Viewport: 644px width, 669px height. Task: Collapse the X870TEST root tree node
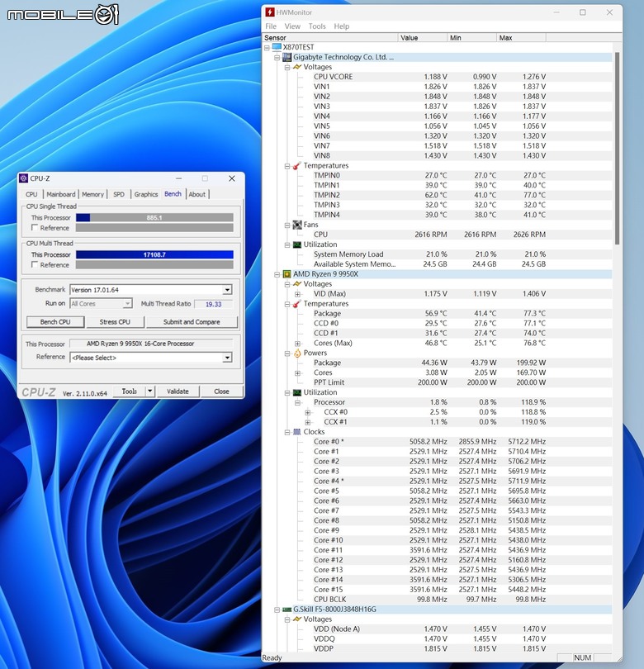click(x=267, y=47)
